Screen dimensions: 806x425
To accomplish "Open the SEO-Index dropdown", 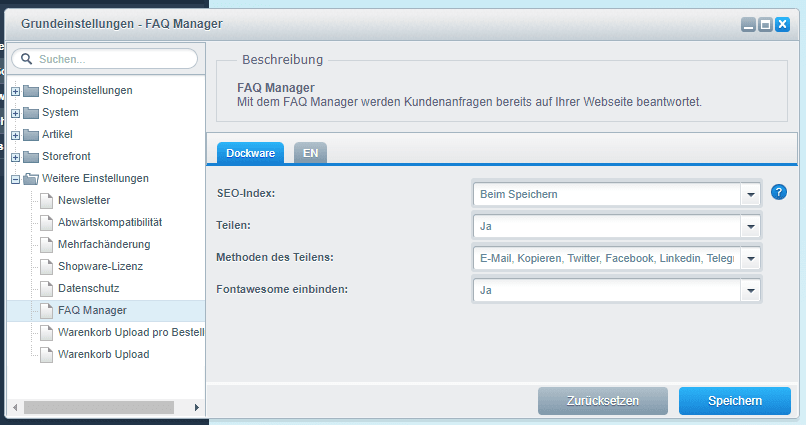I will pos(751,194).
